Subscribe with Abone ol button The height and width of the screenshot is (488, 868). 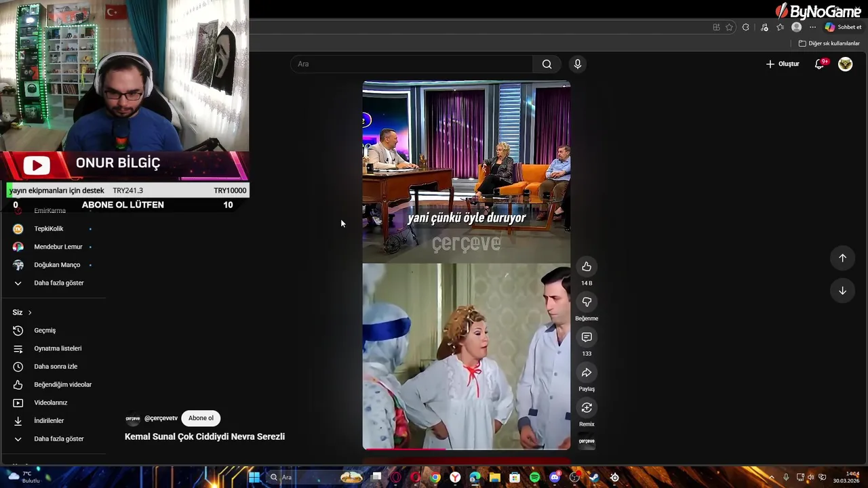201,418
